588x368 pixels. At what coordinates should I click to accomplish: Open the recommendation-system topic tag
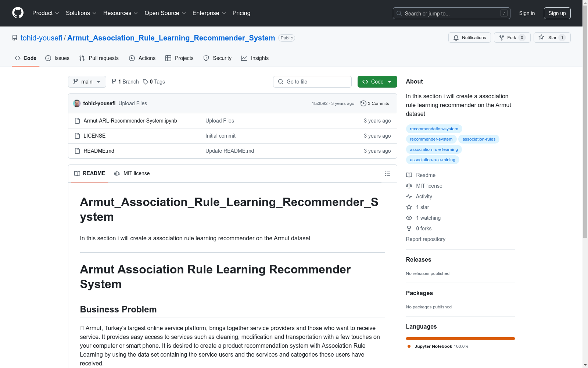(434, 129)
